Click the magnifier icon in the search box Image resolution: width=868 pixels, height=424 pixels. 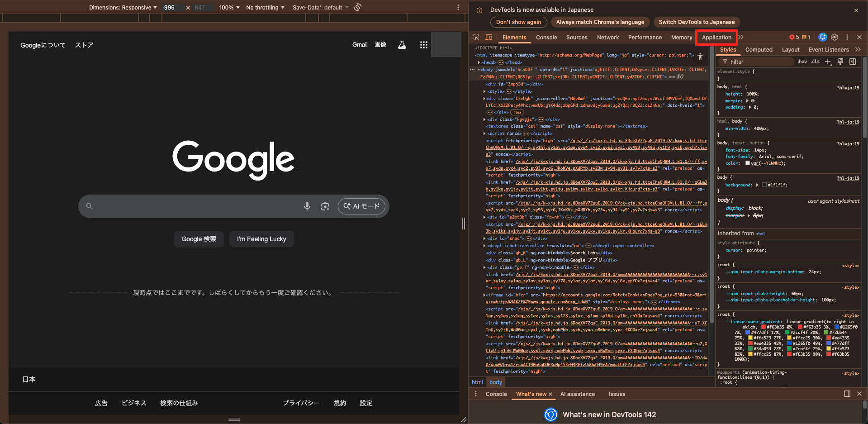(90, 206)
